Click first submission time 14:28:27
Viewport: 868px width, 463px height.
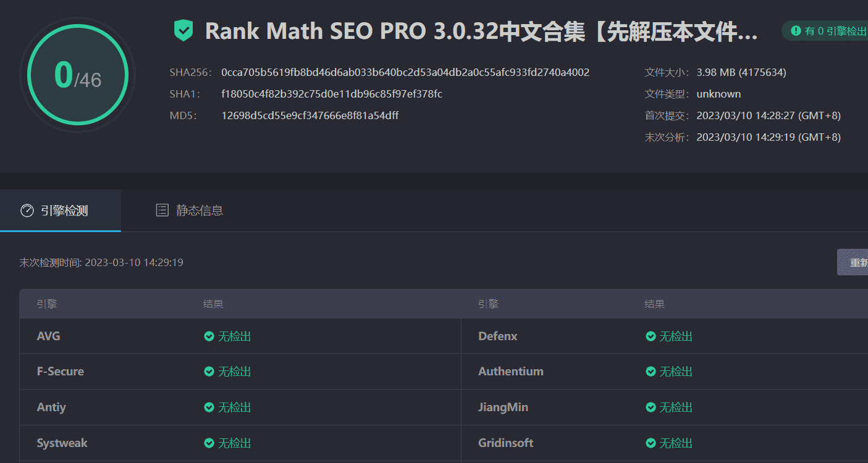pyautogui.click(x=769, y=115)
